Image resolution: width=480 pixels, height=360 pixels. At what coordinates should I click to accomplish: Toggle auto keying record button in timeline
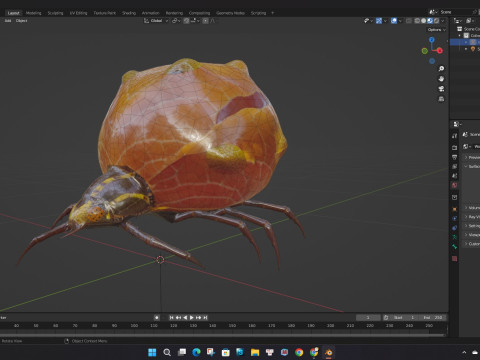[157, 318]
